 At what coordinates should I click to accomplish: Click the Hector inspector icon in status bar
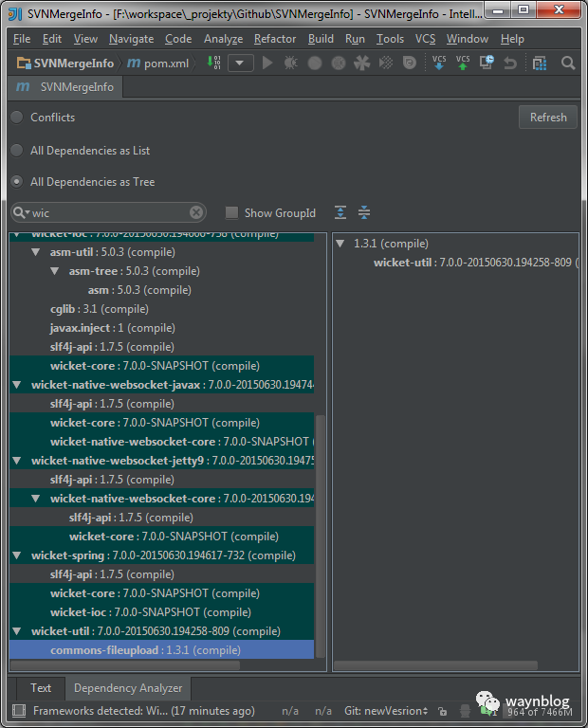[465, 711]
